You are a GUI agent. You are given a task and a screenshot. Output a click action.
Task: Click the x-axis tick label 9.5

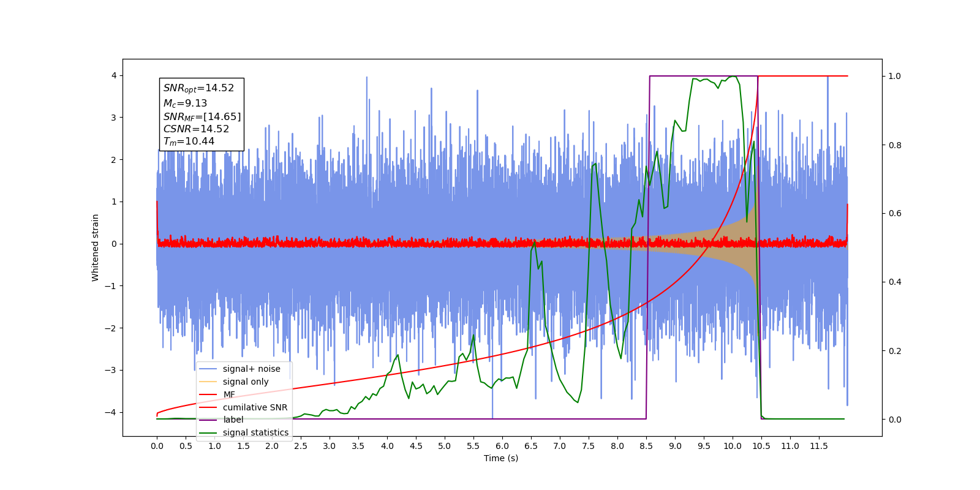704,446
